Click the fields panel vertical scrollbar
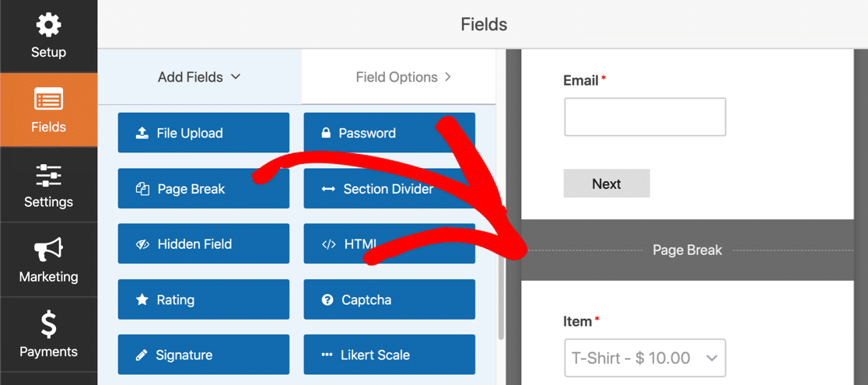The width and height of the screenshot is (868, 385). [x=501, y=296]
